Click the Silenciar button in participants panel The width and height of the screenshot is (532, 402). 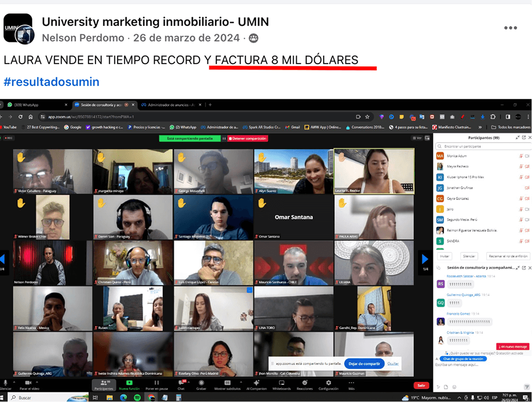(x=468, y=256)
